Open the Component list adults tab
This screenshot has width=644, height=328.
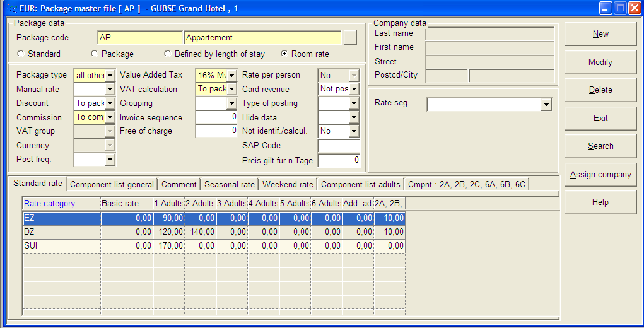(360, 185)
